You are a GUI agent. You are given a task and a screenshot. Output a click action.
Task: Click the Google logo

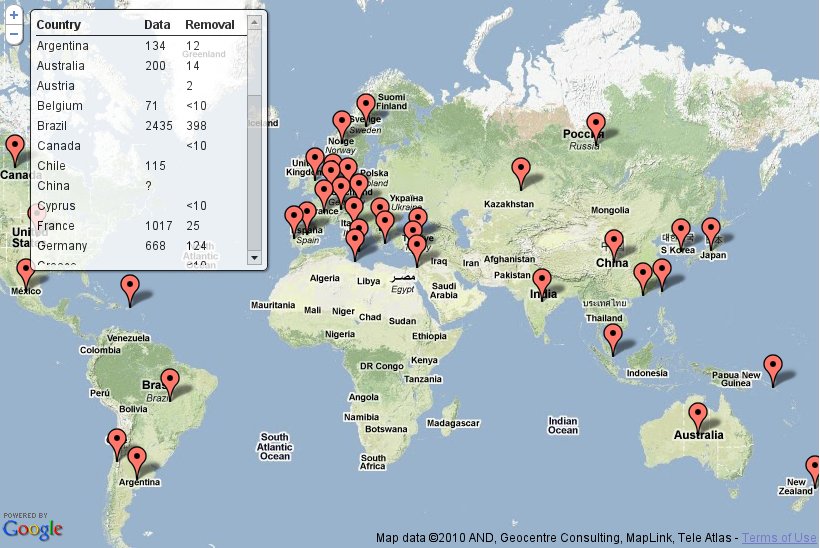click(32, 529)
